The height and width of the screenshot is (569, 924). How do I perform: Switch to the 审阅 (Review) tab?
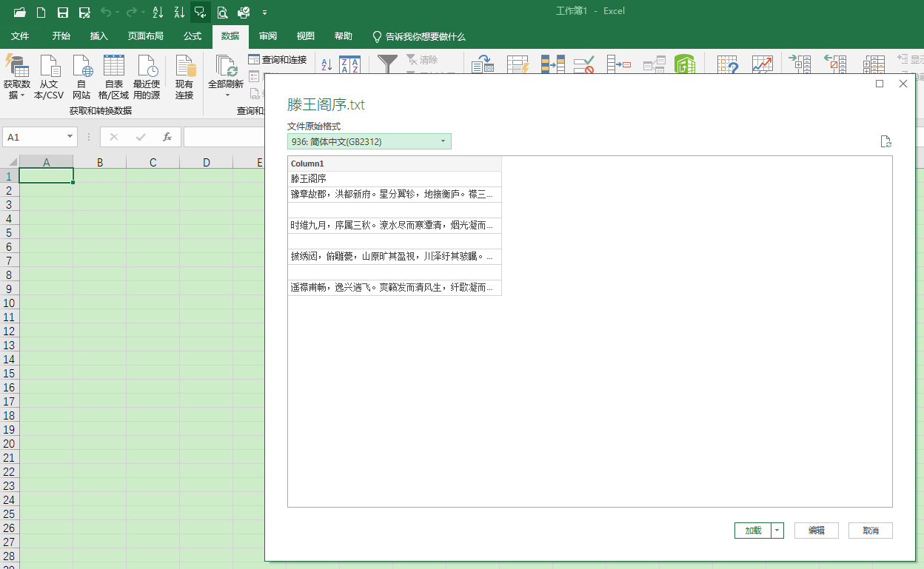(x=268, y=36)
